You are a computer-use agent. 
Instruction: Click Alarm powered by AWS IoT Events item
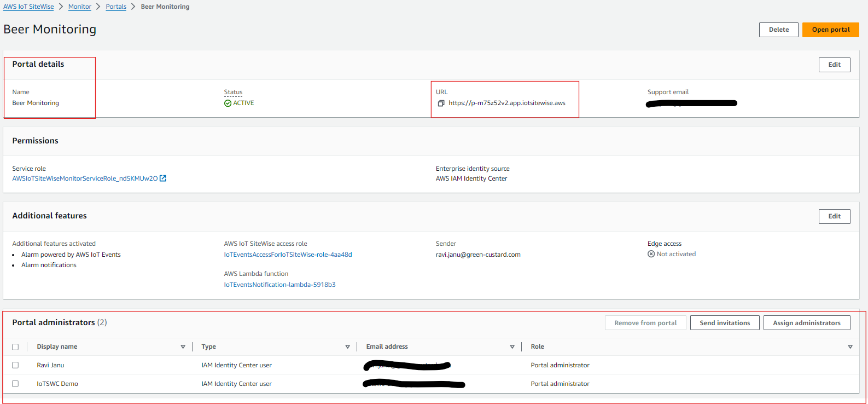tap(71, 255)
